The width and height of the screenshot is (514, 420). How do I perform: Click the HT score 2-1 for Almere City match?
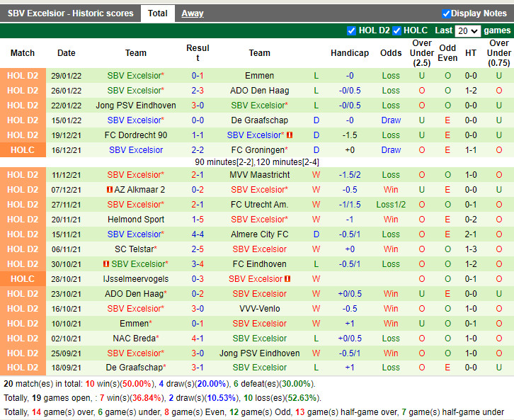470,234
